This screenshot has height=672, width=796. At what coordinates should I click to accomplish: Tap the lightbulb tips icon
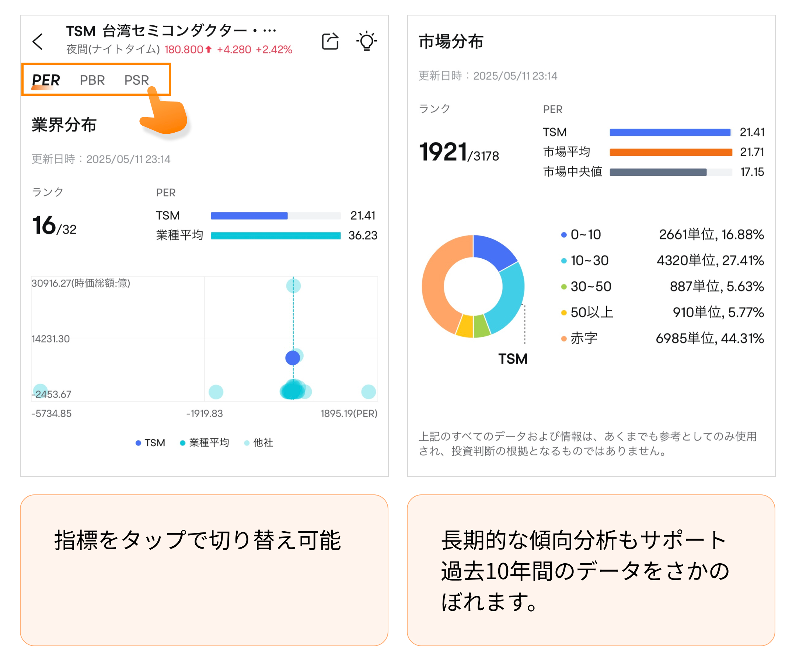point(367,41)
